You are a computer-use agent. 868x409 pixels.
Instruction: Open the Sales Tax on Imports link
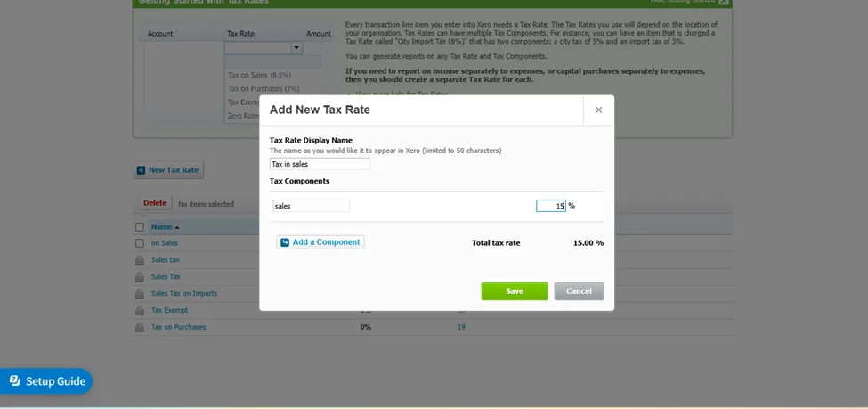pyautogui.click(x=184, y=294)
